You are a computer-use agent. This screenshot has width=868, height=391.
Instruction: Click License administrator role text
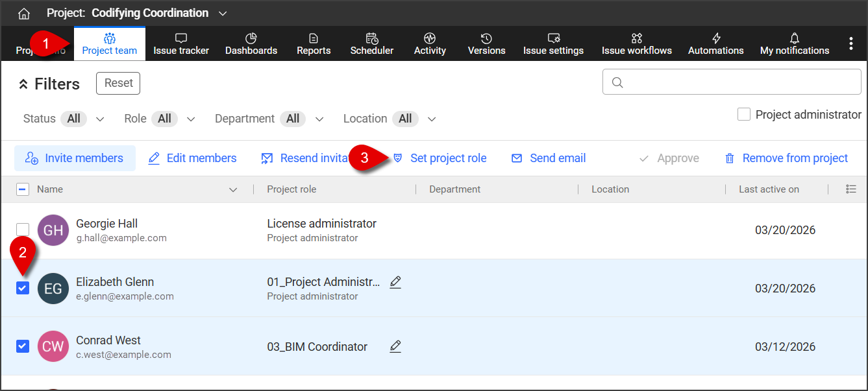pos(322,224)
